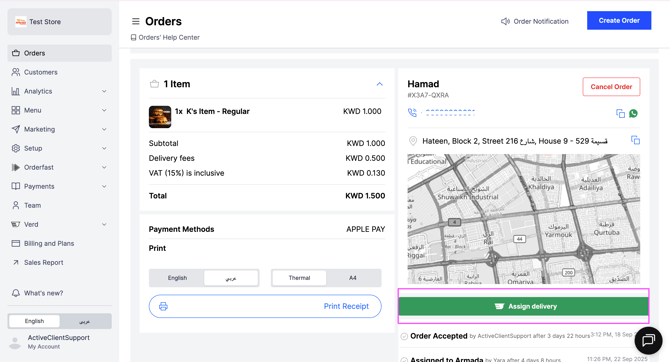Click the Marketing paper plane icon
The width and height of the screenshot is (670, 362).
16,129
